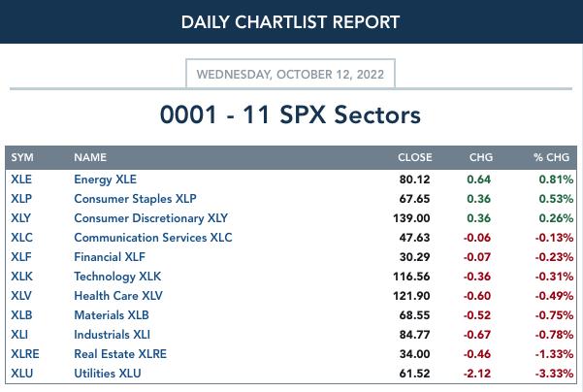Click the % CHG column header
The width and height of the screenshot is (583, 392).
(551, 157)
